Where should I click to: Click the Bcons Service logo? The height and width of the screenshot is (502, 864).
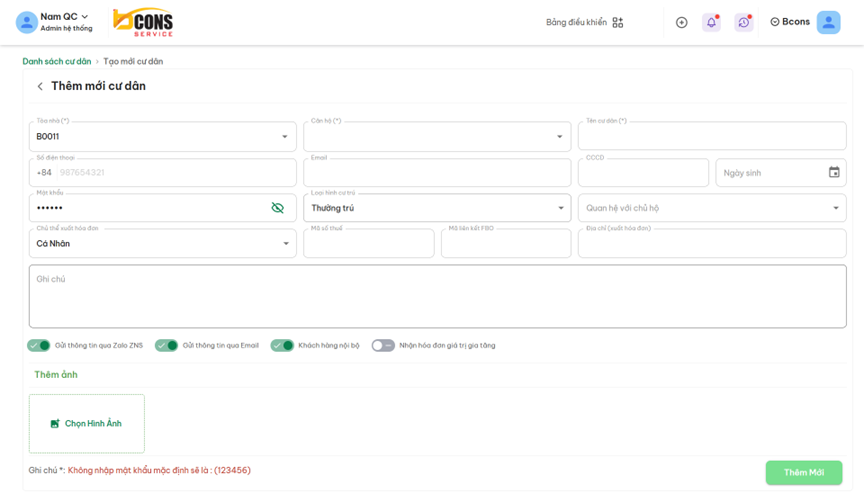pyautogui.click(x=142, y=22)
